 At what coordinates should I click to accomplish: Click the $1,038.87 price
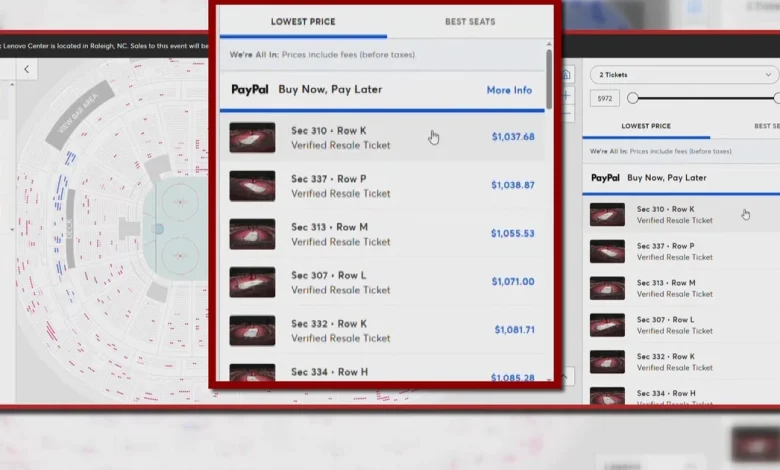[x=513, y=185]
